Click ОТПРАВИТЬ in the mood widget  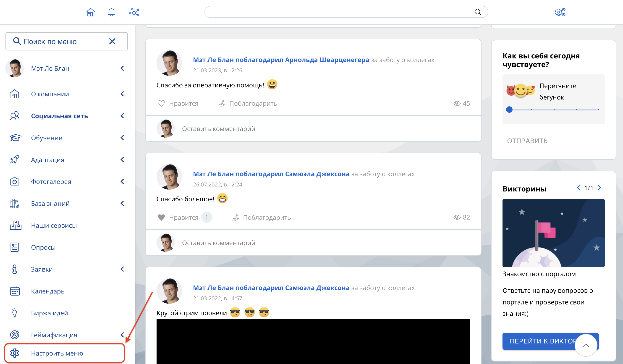(x=527, y=141)
